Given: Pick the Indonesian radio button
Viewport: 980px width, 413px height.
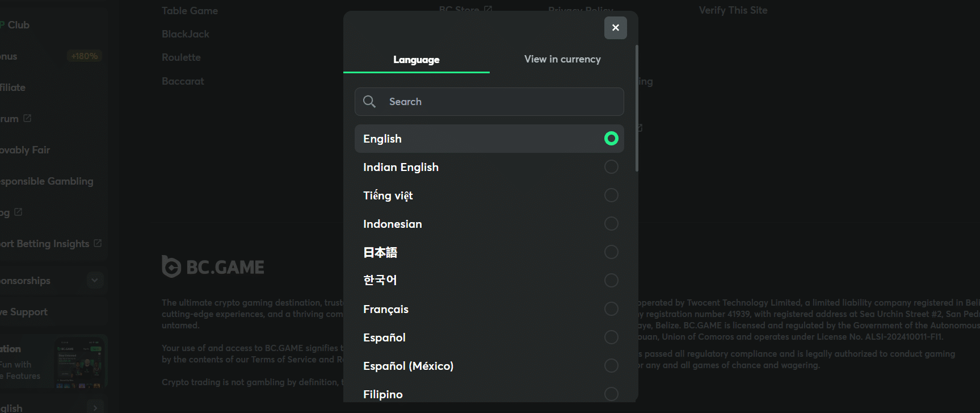Looking at the screenshot, I should (611, 224).
